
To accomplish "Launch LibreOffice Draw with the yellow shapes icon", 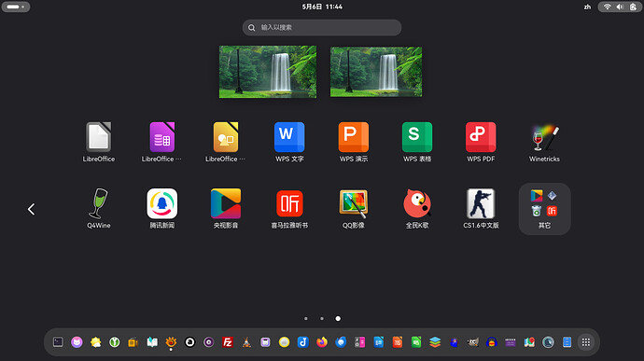I will (x=226, y=142).
